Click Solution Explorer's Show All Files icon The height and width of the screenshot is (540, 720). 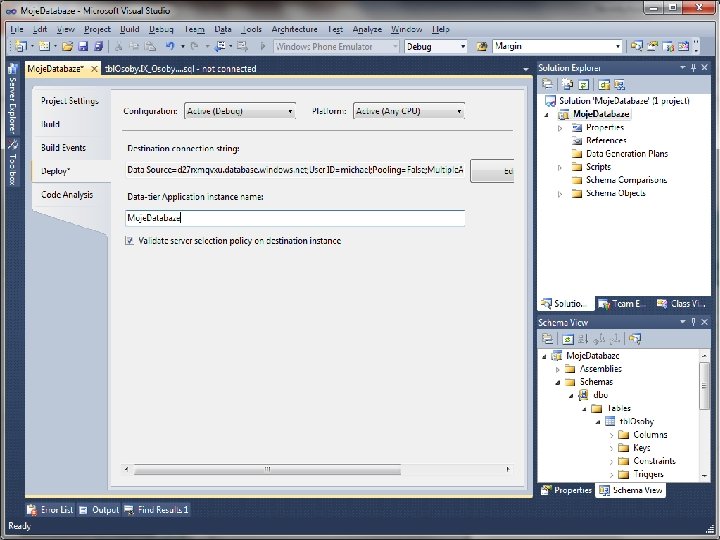pos(568,84)
